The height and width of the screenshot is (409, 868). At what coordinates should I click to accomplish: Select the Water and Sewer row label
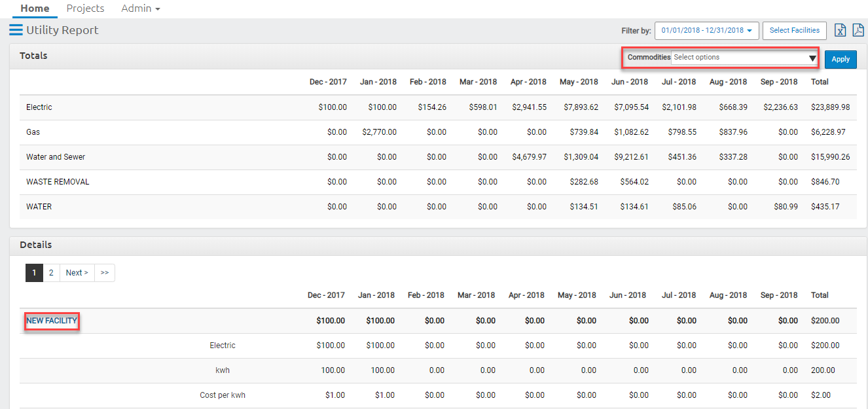point(56,157)
